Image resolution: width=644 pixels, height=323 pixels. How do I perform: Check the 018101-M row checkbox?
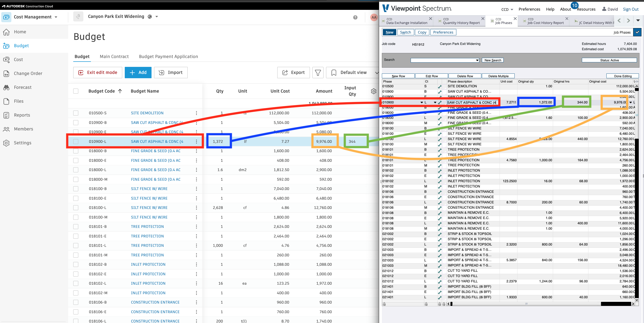(x=76, y=255)
